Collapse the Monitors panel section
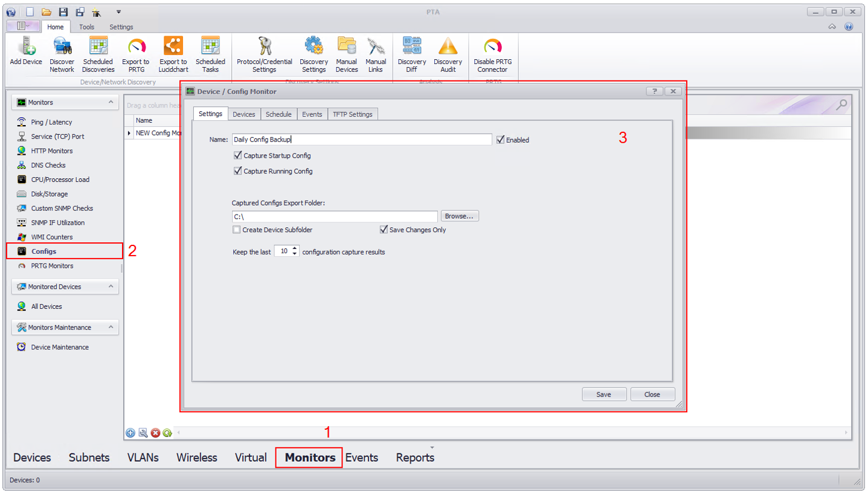This screenshot has width=868, height=495. coord(111,103)
